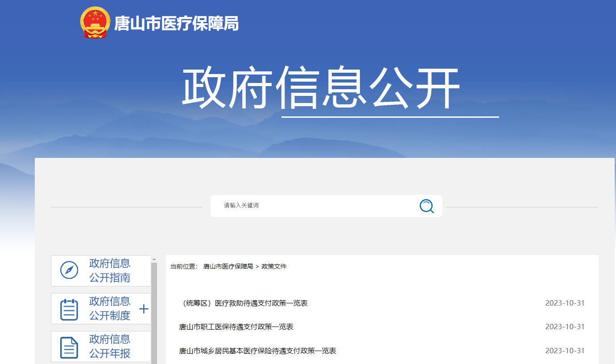The height and width of the screenshot is (364, 616).
Task: Open 唐山市城乡居民基本医疗保险待遇支付政策一览表 link
Action: (257, 351)
